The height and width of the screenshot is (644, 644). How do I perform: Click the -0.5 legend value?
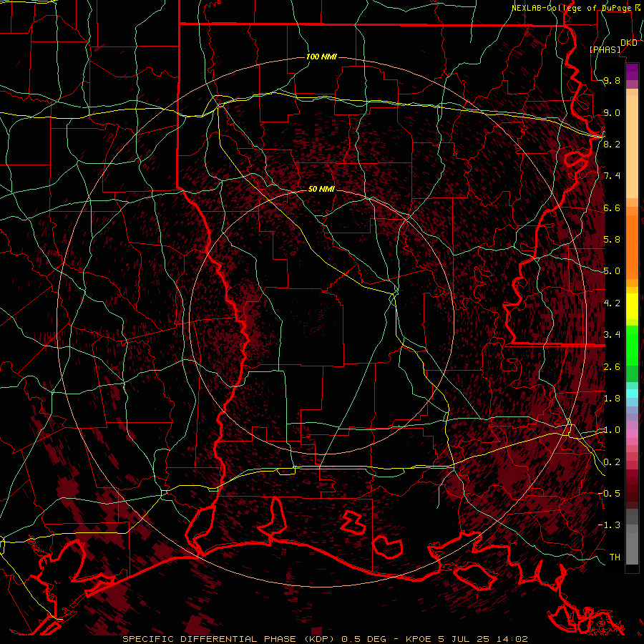click(x=609, y=494)
